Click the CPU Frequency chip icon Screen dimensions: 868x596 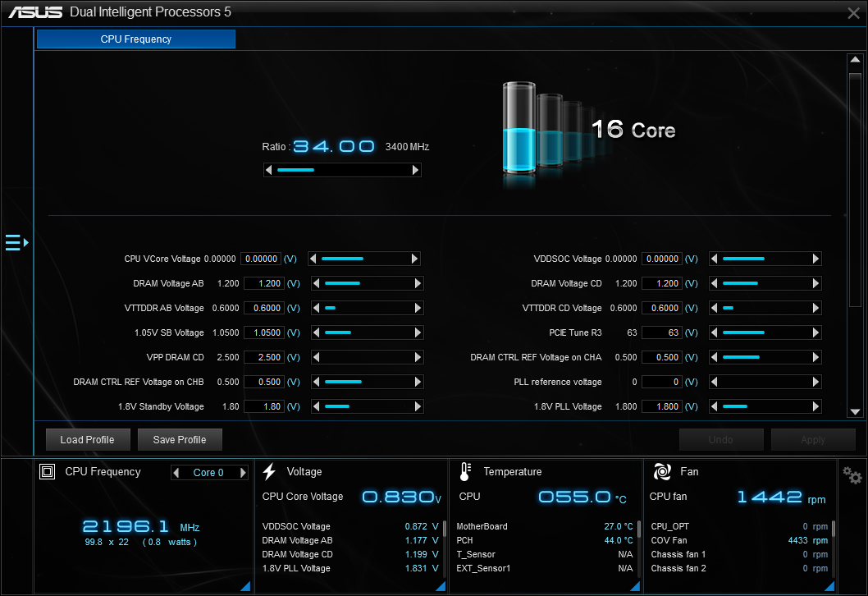[48, 472]
